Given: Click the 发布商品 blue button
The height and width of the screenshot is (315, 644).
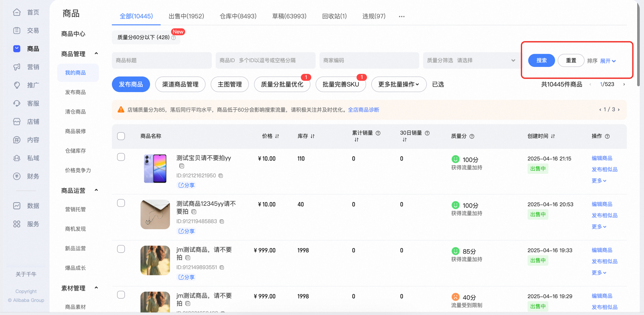Looking at the screenshot, I should pos(131,84).
